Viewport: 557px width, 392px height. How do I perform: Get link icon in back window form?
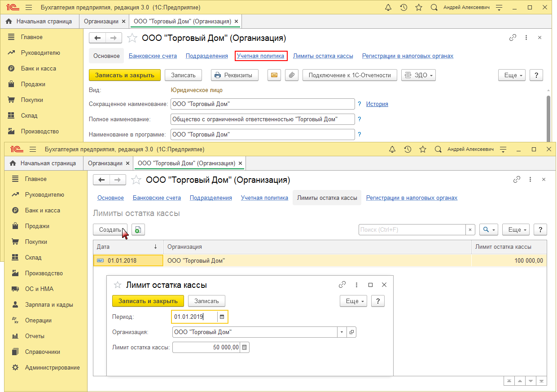pyautogui.click(x=513, y=38)
